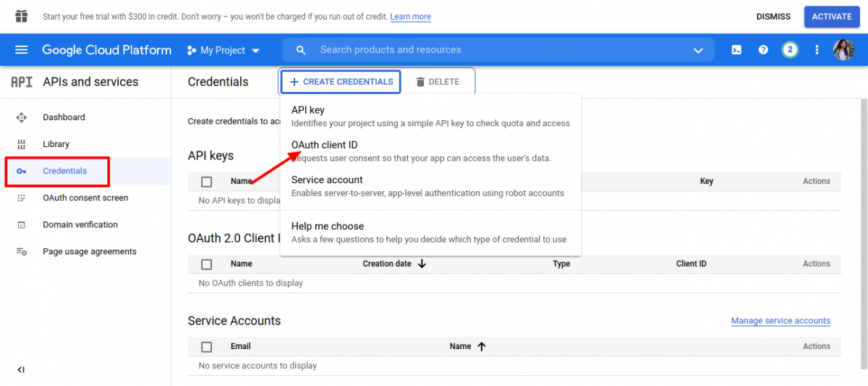Click the Key column header
Viewport: 868px width, 386px height.
(x=707, y=181)
